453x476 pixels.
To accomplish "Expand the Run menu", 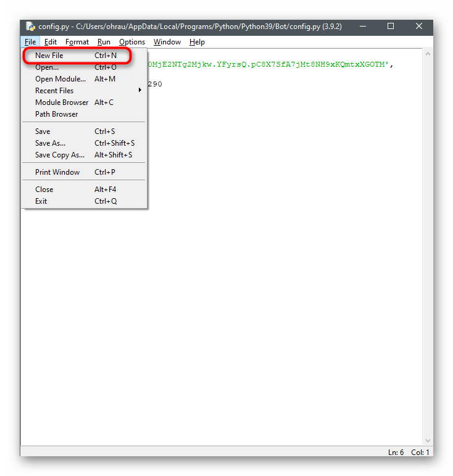I will tap(104, 42).
